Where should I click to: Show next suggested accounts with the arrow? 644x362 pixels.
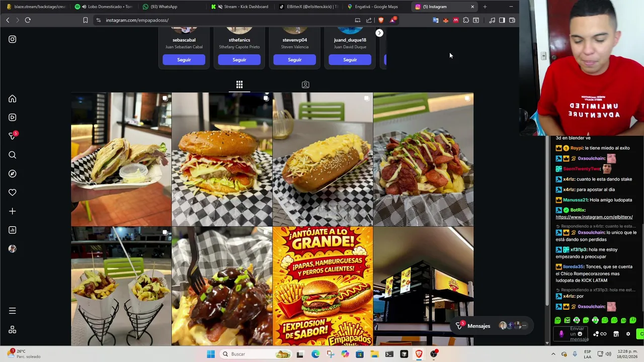point(379,33)
